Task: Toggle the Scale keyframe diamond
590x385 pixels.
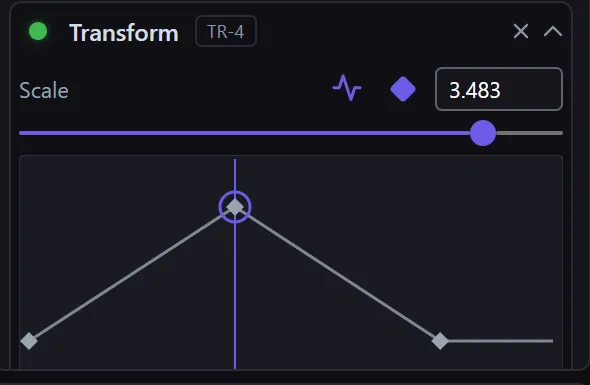Action: click(403, 89)
